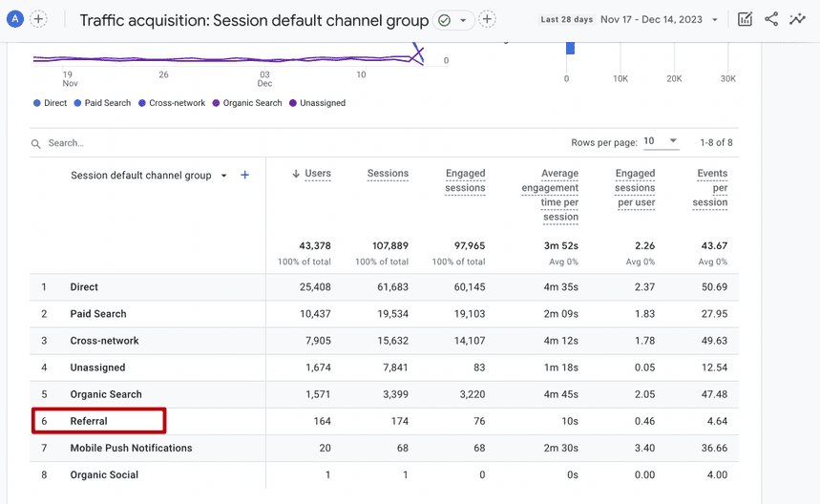The width and height of the screenshot is (820, 504).
Task: Click the blue A account avatar
Action: 15,19
